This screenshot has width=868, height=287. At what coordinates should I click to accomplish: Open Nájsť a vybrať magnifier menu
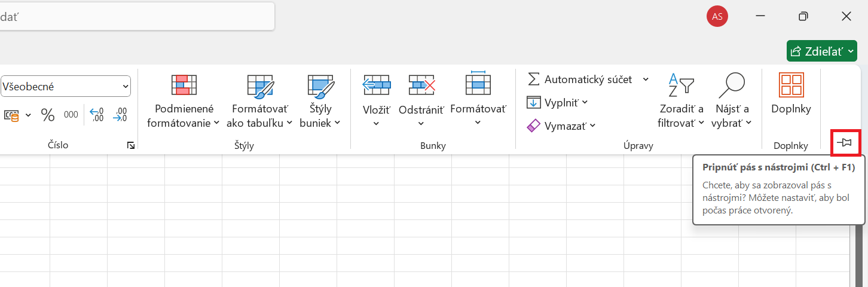[731, 101]
